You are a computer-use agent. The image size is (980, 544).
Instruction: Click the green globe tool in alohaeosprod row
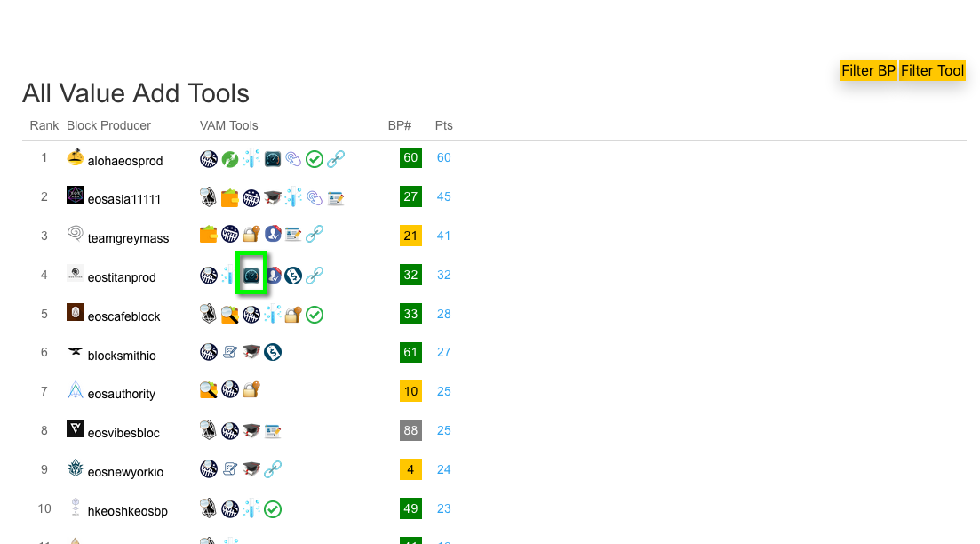coord(230,158)
